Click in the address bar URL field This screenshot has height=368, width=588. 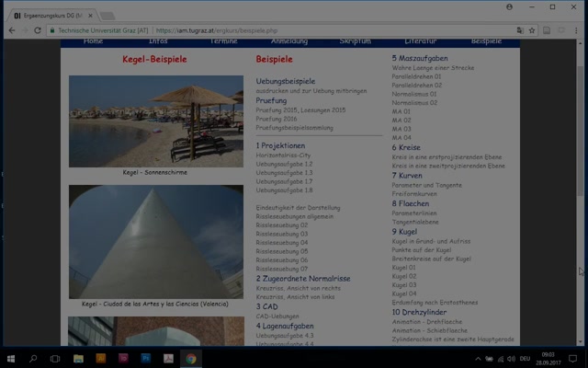coord(322,30)
